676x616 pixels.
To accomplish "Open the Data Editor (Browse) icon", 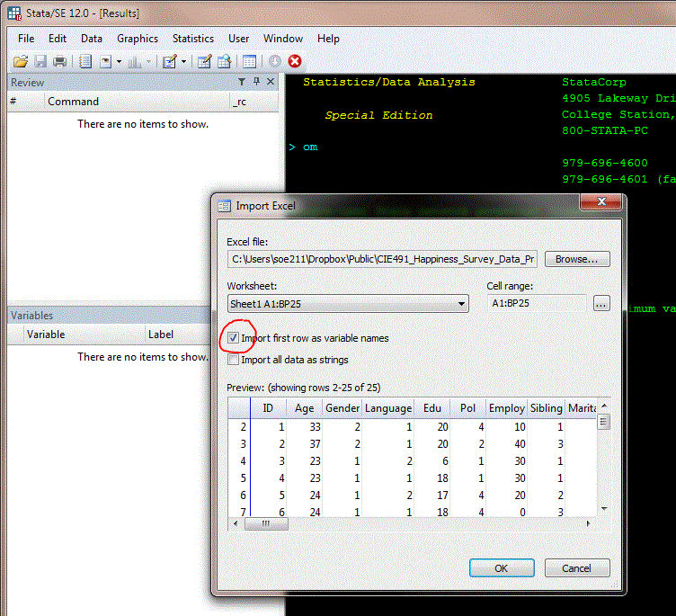I will tap(224, 62).
